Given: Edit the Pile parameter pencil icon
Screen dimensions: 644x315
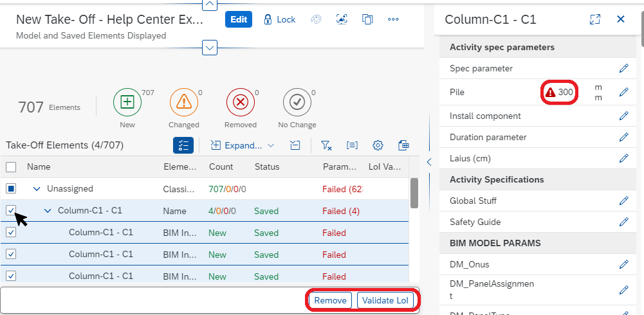Looking at the screenshot, I should point(623,92).
